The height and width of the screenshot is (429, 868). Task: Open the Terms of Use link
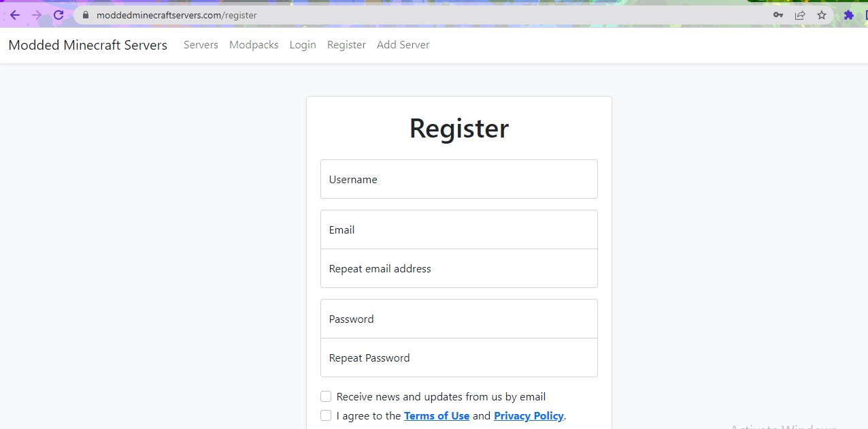(437, 415)
